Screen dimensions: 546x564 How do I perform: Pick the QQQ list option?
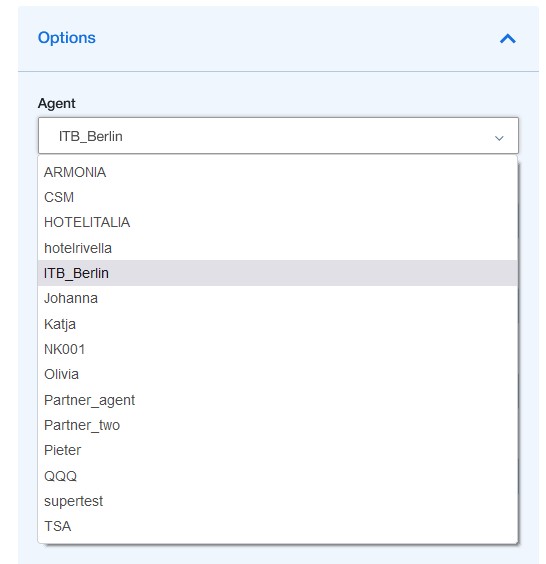277,476
